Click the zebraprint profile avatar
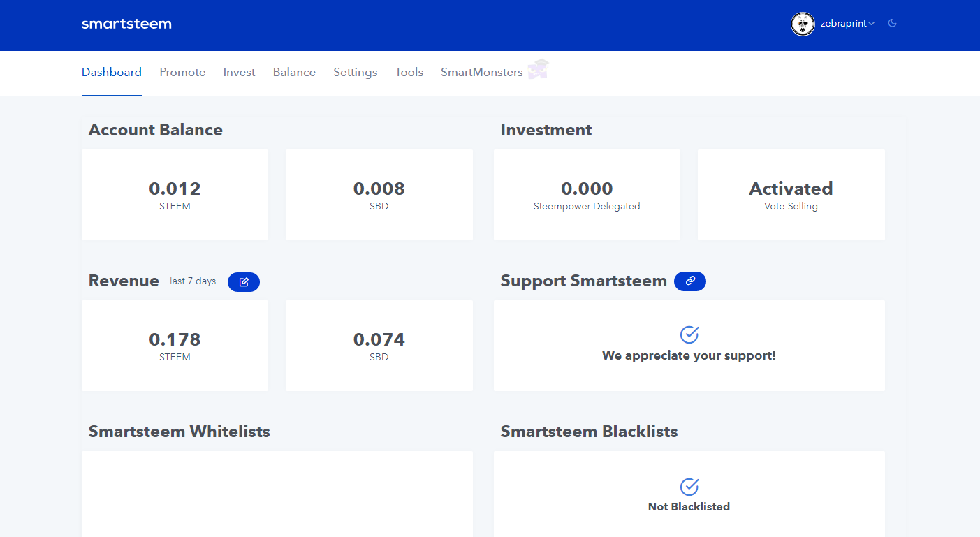 [803, 24]
